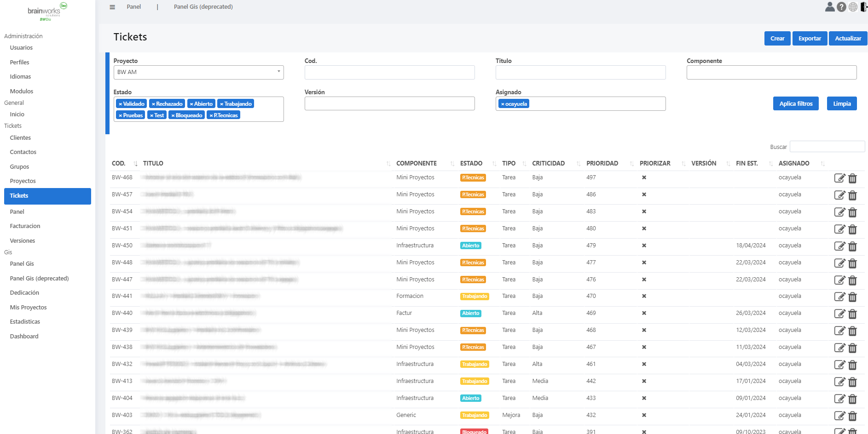This screenshot has height=434, width=868.
Task: Open Facturacion in the sidebar
Action: 25,226
